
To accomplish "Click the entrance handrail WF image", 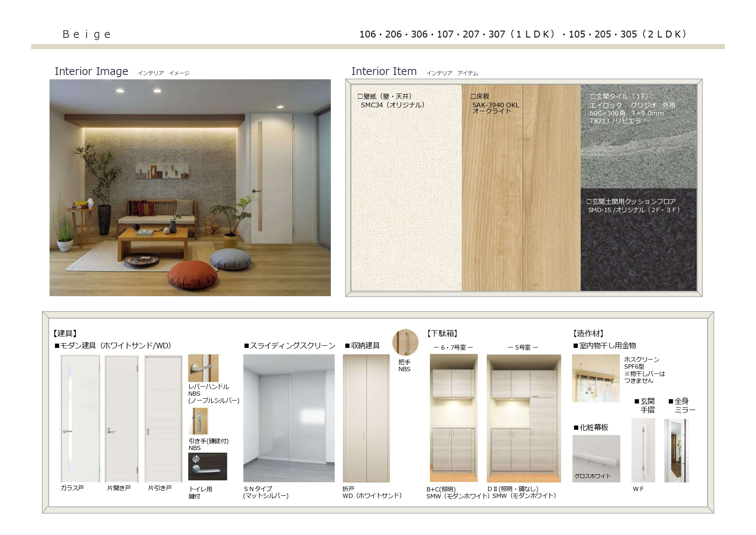I will tap(643, 450).
